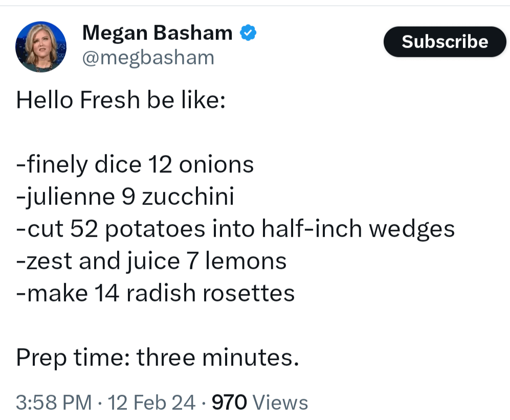Image resolution: width=510 pixels, height=420 pixels.
Task: Open Megan Basham's profile picture
Action: (x=41, y=47)
